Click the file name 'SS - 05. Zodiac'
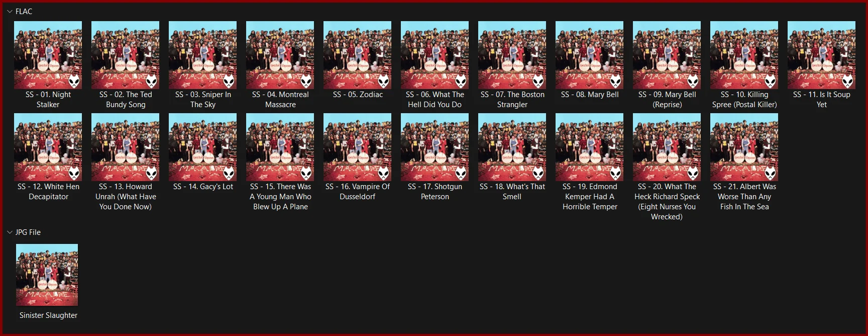Viewport: 868px width, 336px height. [x=358, y=95]
